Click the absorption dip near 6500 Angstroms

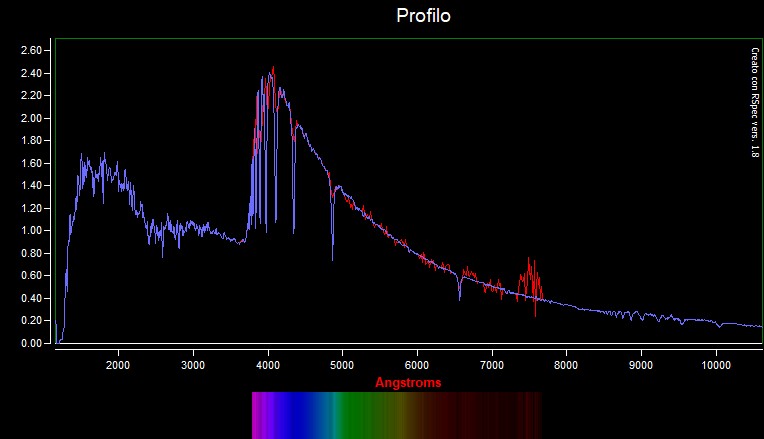460,296
